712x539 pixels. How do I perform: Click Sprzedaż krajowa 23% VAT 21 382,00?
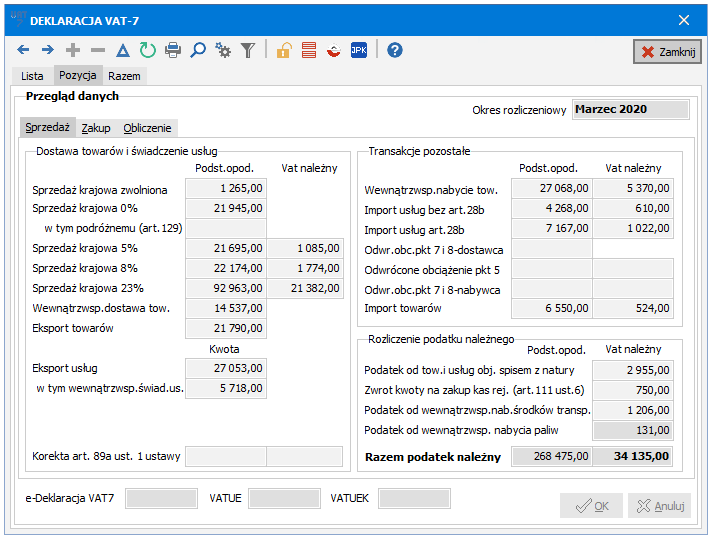coord(305,288)
